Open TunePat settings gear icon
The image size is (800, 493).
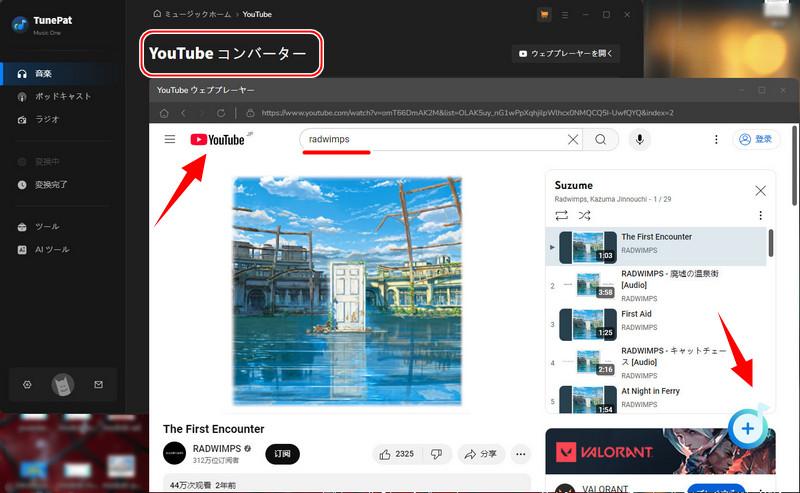[x=27, y=385]
